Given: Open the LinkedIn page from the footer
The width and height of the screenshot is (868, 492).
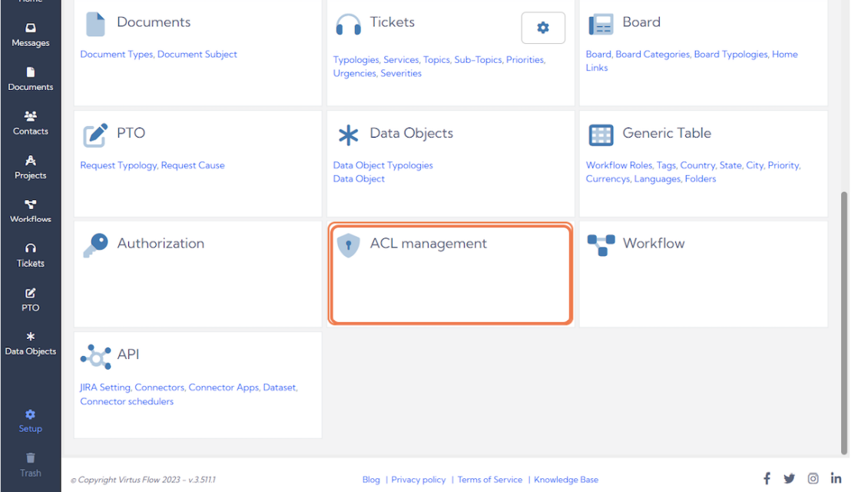Looking at the screenshot, I should pos(836,477).
